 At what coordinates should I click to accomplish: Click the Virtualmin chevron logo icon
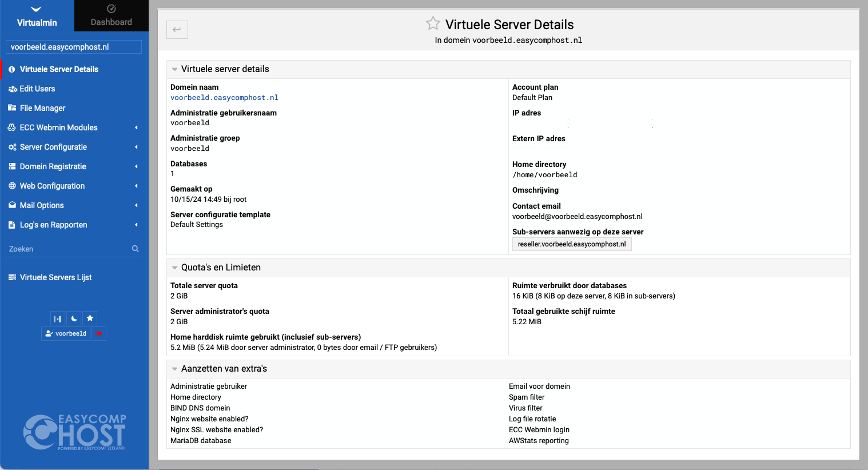[36, 9]
